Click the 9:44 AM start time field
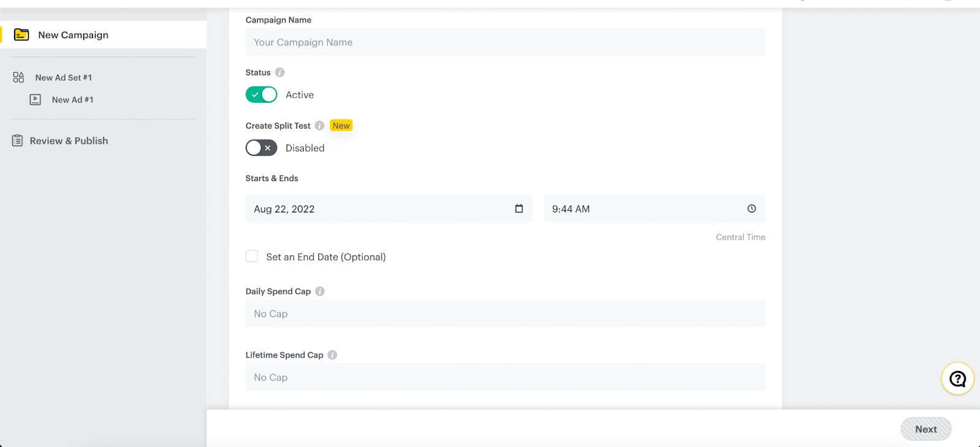 655,209
